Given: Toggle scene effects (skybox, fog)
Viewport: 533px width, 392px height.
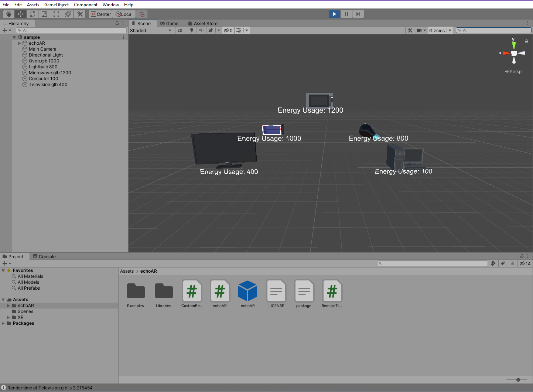Looking at the screenshot, I should (x=211, y=30).
